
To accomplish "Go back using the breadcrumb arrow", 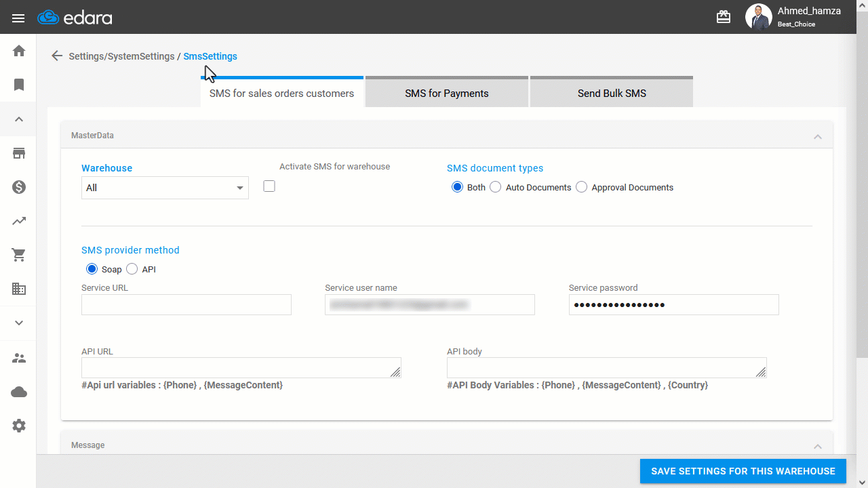I will point(57,56).
